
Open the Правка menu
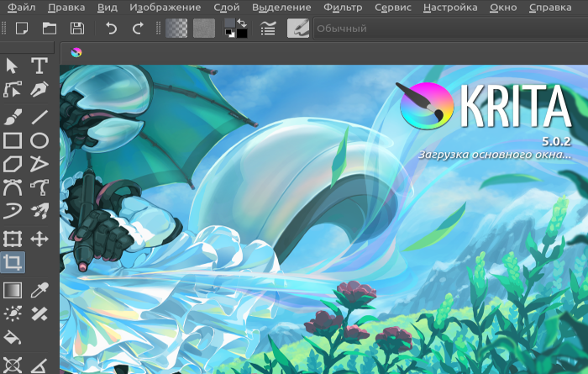point(66,8)
